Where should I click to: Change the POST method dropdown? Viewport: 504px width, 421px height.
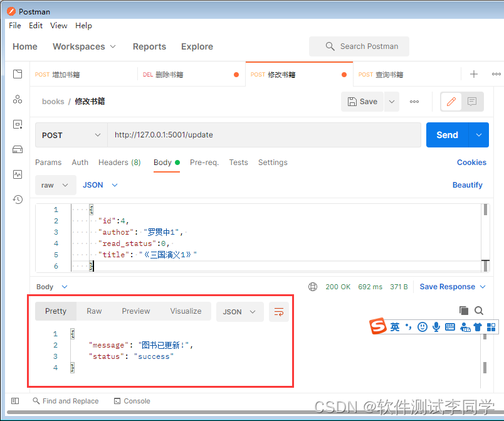coord(71,135)
